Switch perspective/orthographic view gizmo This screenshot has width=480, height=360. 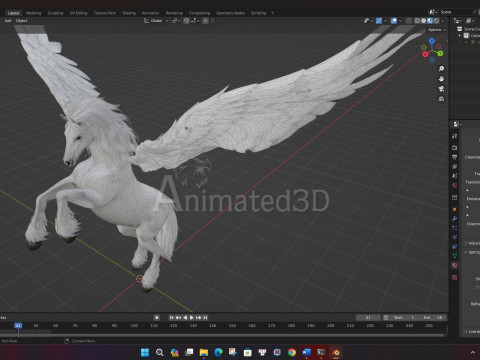[x=441, y=99]
